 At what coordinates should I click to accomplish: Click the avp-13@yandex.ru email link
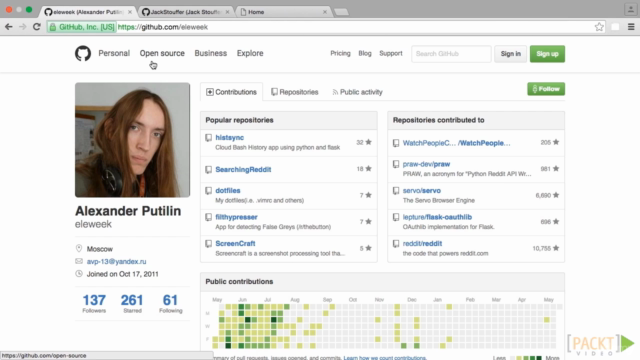[116, 261]
